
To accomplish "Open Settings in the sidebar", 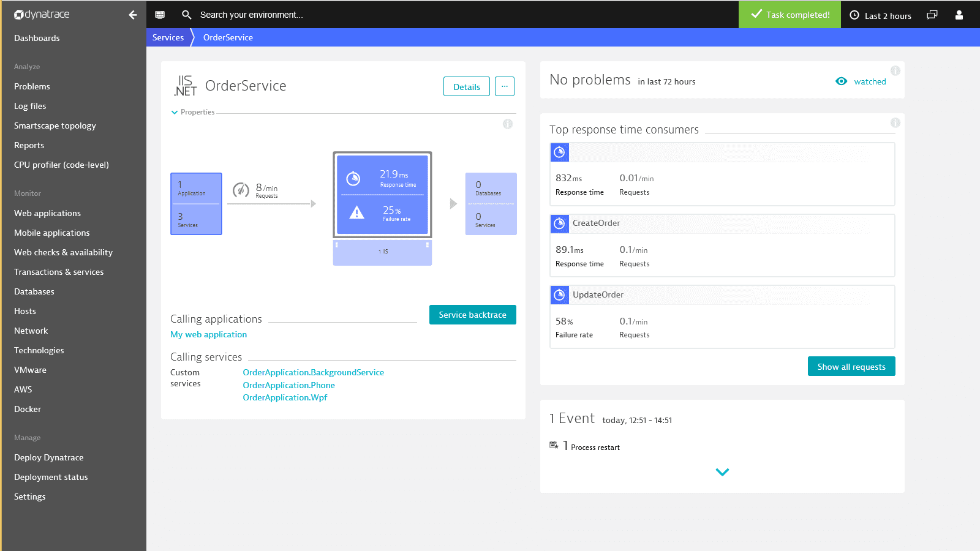I will (x=29, y=497).
